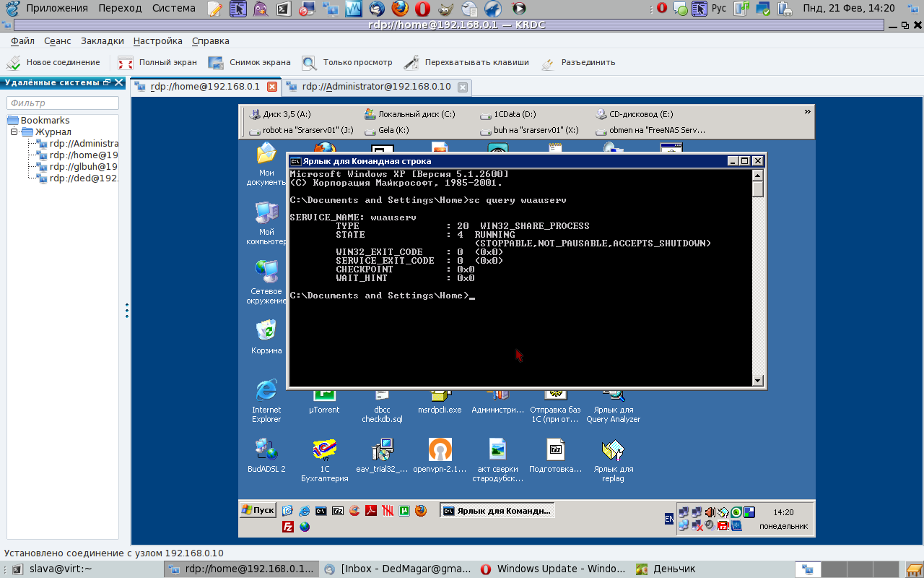Click Новое соединение toolbar button
The height and width of the screenshot is (578, 924).
click(53, 63)
